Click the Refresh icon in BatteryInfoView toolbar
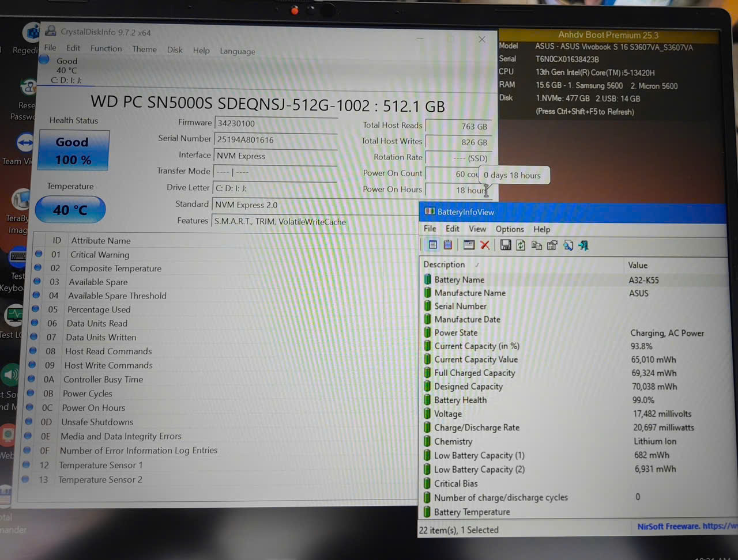 tap(521, 245)
